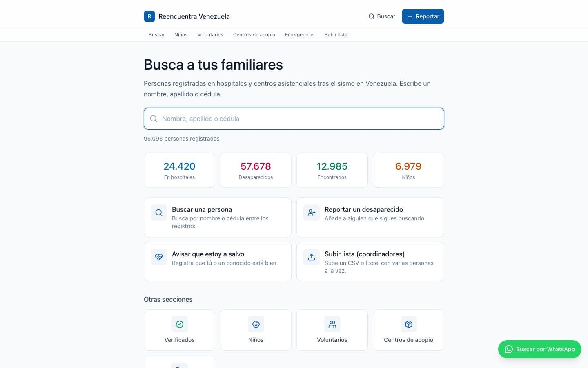
Task: Click the 57.678 Desaparecidos stat card
Action: pos(256,170)
